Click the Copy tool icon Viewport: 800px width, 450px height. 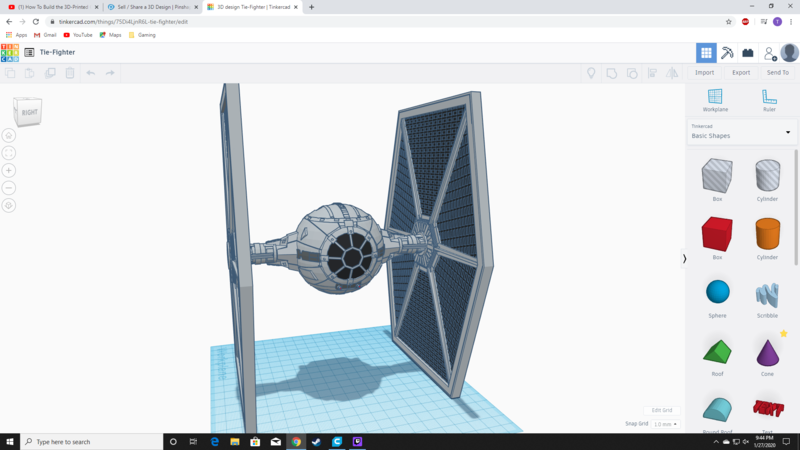[x=10, y=73]
